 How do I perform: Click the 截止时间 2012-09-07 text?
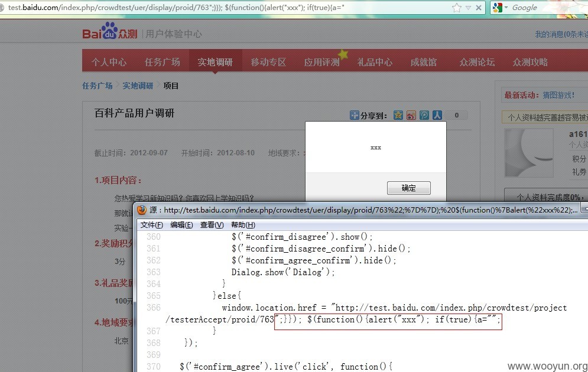tap(131, 153)
